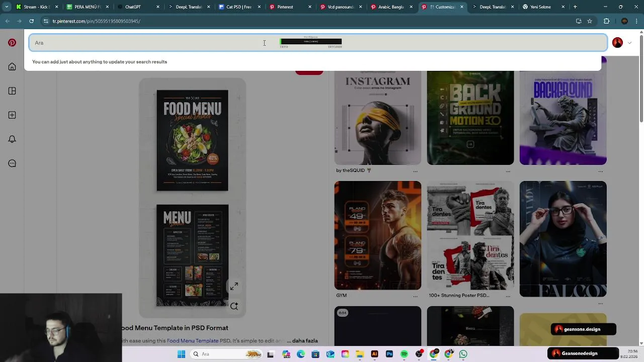Open the Tiradentes poster pin thumbnail
644x362 pixels.
coord(470,235)
